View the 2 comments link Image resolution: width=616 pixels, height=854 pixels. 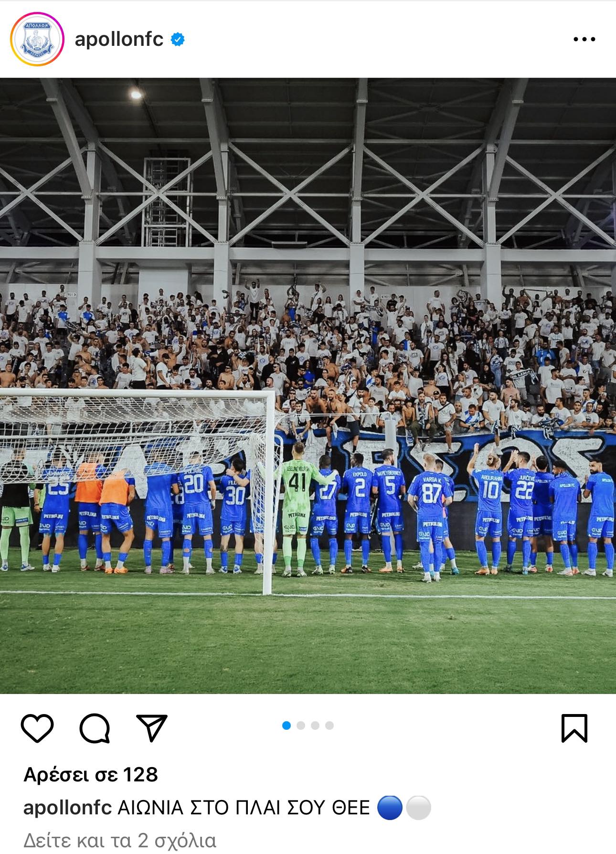(120, 840)
